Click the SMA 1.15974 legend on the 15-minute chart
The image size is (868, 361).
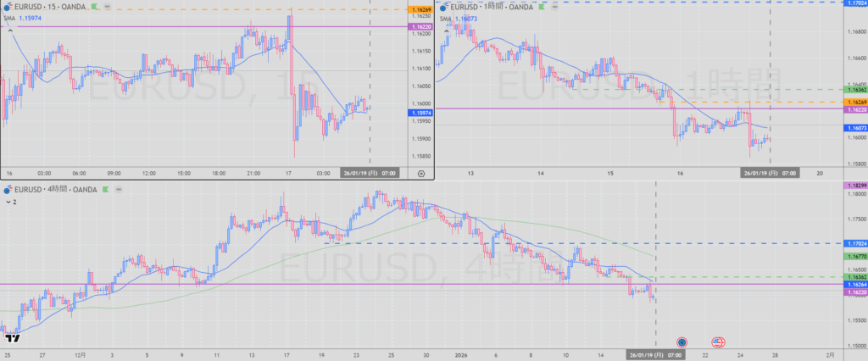coord(25,18)
